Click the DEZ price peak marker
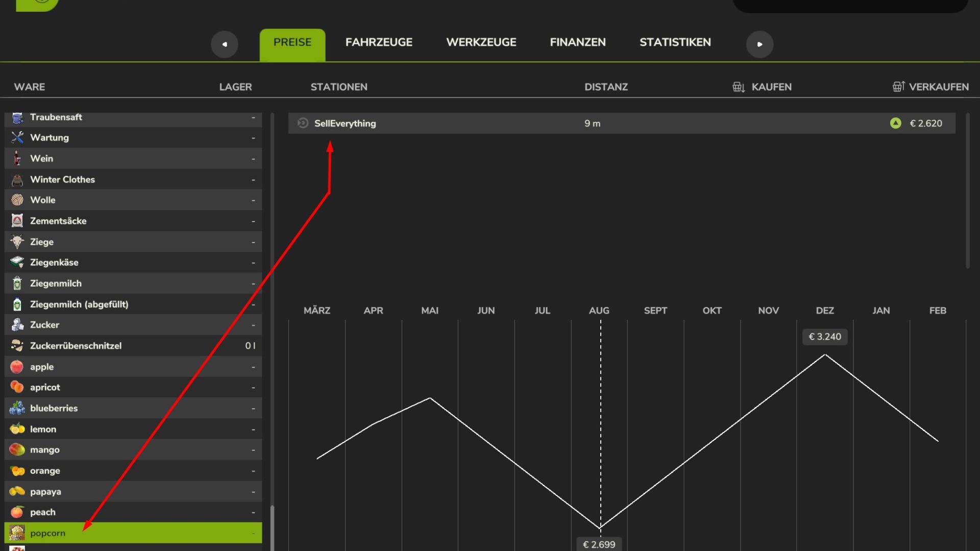Image resolution: width=980 pixels, height=551 pixels. tap(825, 337)
